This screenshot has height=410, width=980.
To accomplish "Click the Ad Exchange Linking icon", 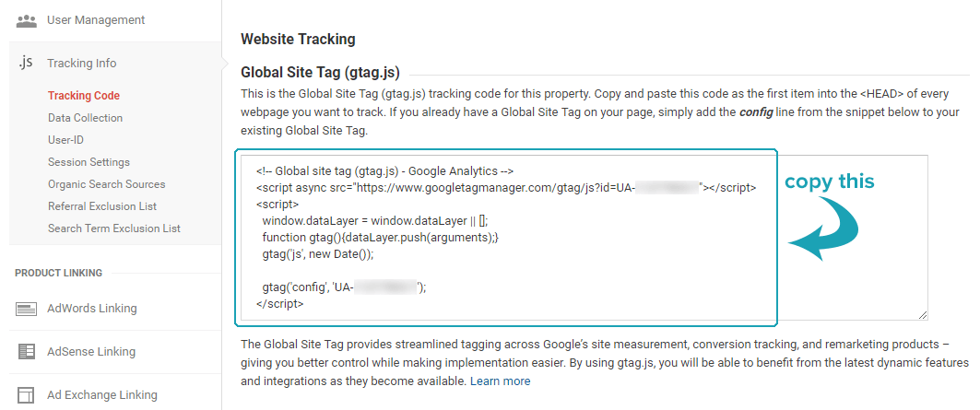I will click(x=26, y=395).
